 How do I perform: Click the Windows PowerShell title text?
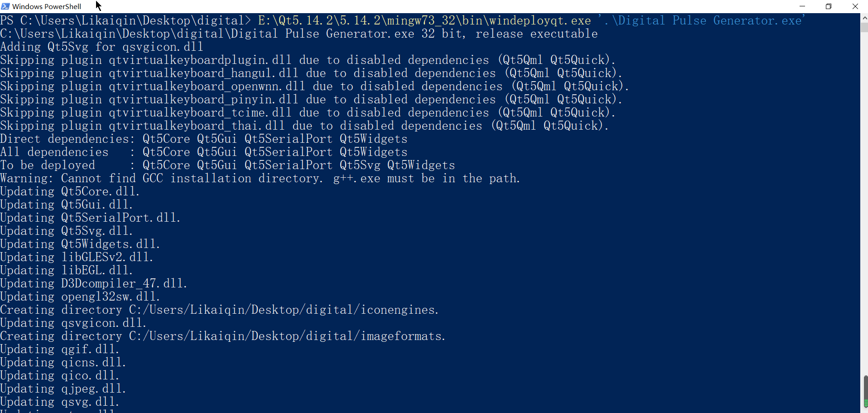[x=47, y=6]
